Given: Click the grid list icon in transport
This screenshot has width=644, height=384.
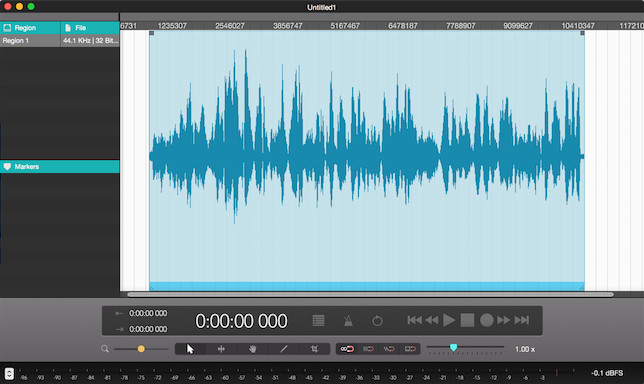Looking at the screenshot, I should (318, 320).
